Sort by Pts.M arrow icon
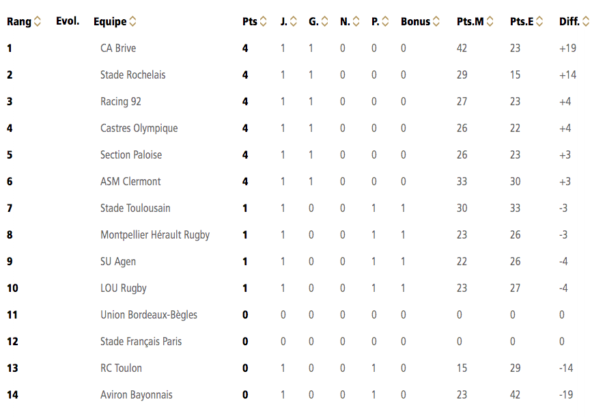This screenshot has width=605, height=417. tap(490, 22)
